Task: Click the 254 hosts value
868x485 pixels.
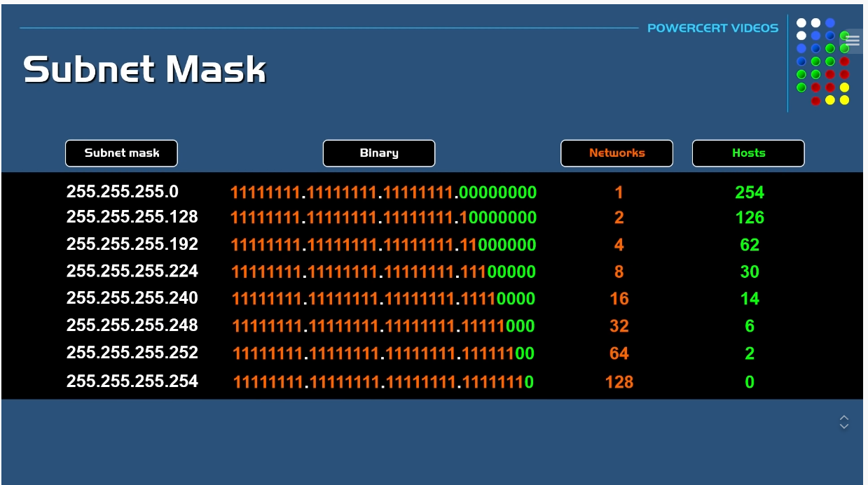Action: [x=750, y=192]
